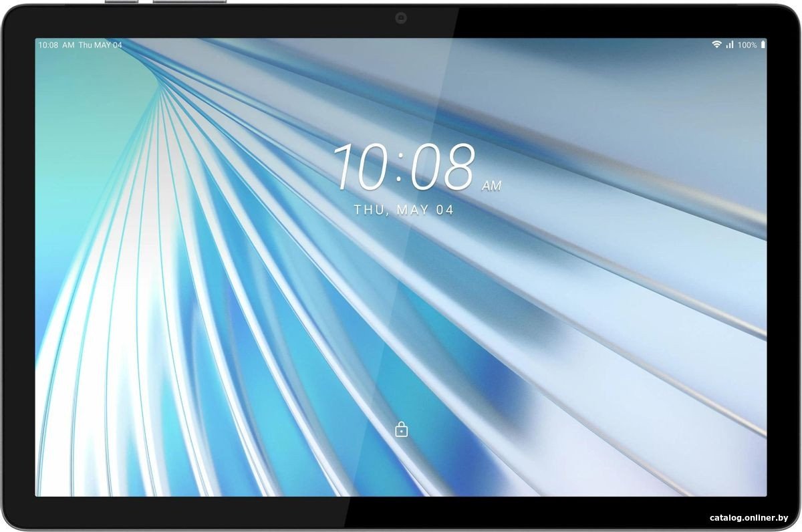Tap MAY in the lock screen date
802x532 pixels.
[412, 210]
